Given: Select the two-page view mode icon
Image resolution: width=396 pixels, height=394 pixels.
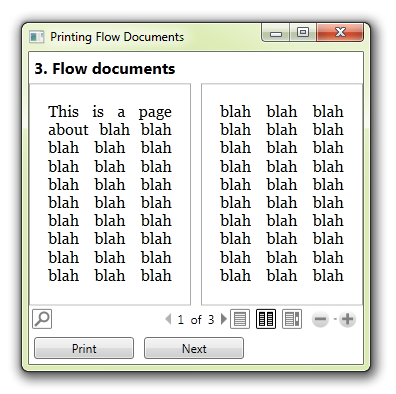Looking at the screenshot, I should pyautogui.click(x=266, y=319).
